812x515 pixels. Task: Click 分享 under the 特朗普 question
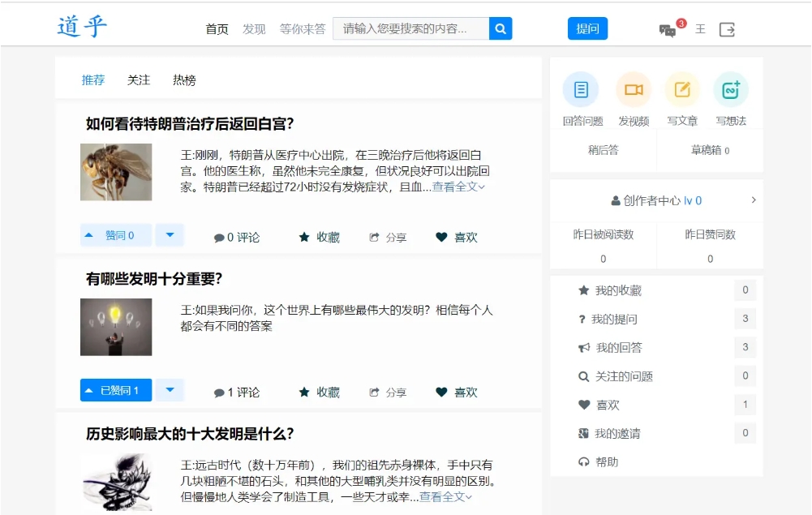(388, 237)
